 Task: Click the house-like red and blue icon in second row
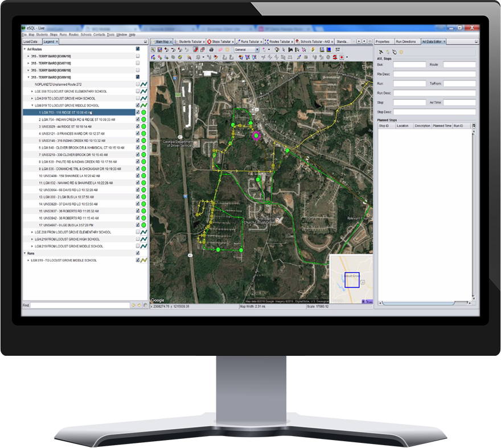241,57
